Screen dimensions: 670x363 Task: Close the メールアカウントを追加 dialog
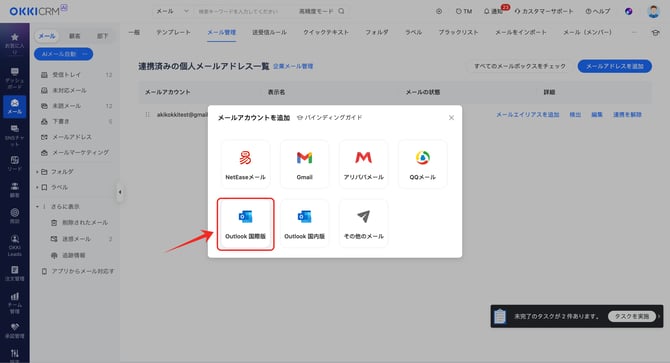point(451,117)
